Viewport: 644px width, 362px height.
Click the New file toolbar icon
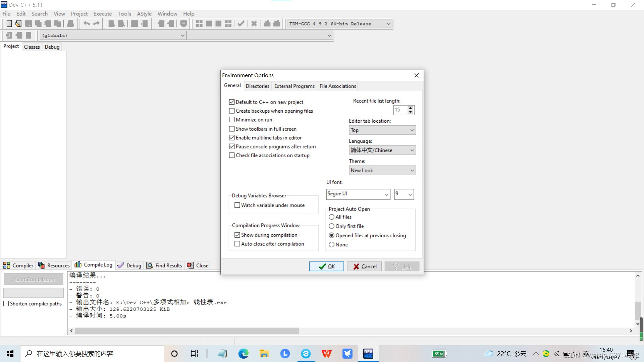pyautogui.click(x=9, y=23)
